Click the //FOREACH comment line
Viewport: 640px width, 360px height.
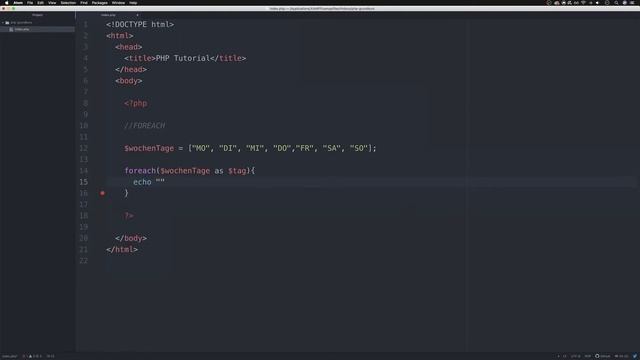145,126
